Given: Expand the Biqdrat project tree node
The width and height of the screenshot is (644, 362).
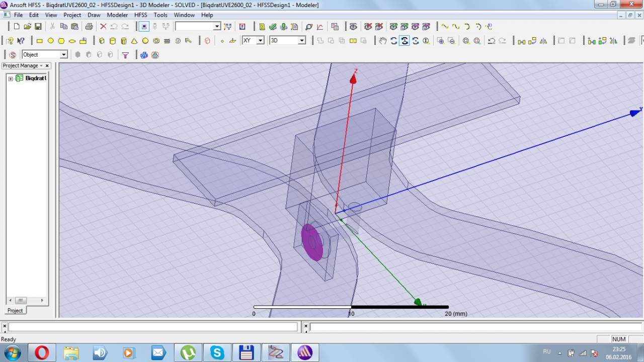Looking at the screenshot, I should [11, 78].
